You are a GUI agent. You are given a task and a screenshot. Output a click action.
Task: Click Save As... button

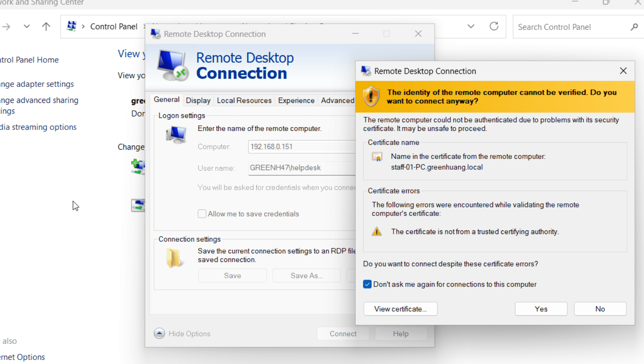pyautogui.click(x=307, y=276)
